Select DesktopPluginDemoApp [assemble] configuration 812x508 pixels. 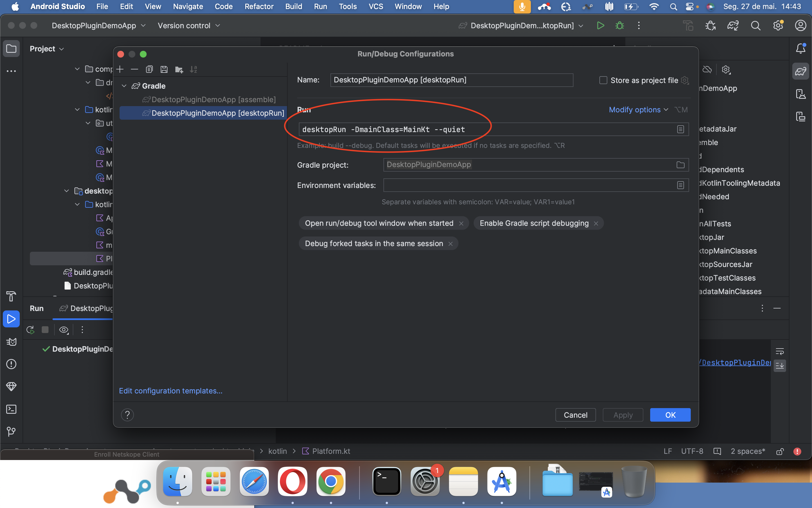click(x=213, y=99)
